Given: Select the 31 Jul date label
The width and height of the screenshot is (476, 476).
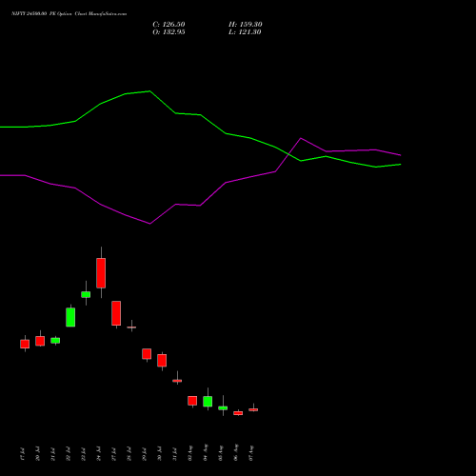Looking at the screenshot, I should [175, 454].
